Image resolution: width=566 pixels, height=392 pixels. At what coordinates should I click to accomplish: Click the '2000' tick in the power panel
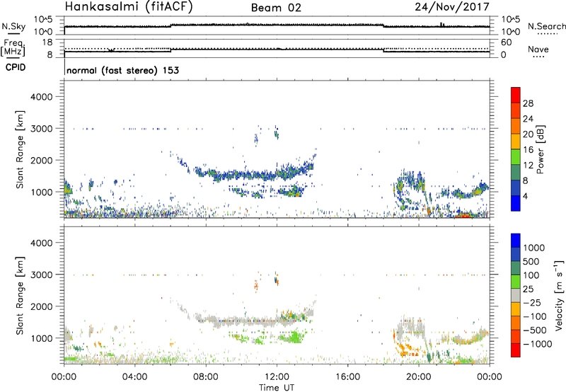(41, 160)
